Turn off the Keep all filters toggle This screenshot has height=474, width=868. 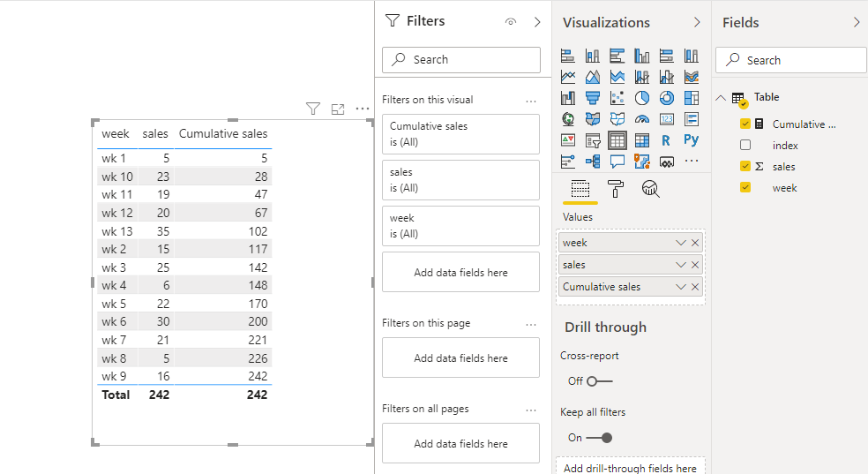tap(600, 438)
